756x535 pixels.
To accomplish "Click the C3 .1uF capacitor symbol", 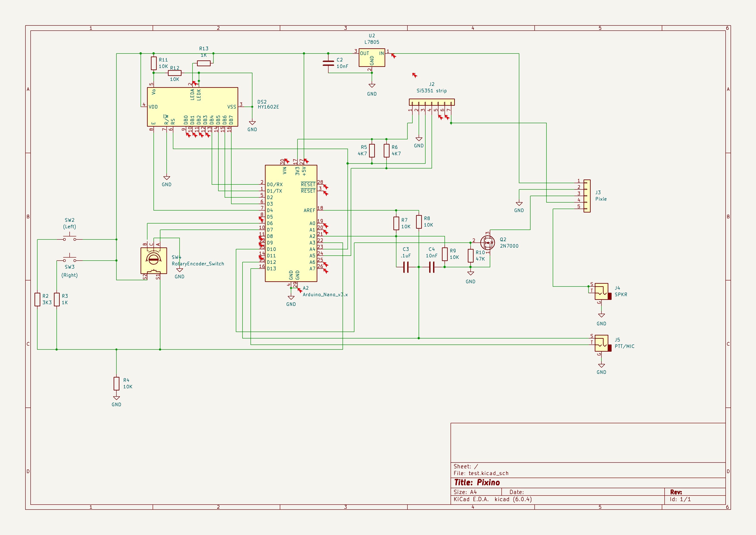I will [x=406, y=267].
